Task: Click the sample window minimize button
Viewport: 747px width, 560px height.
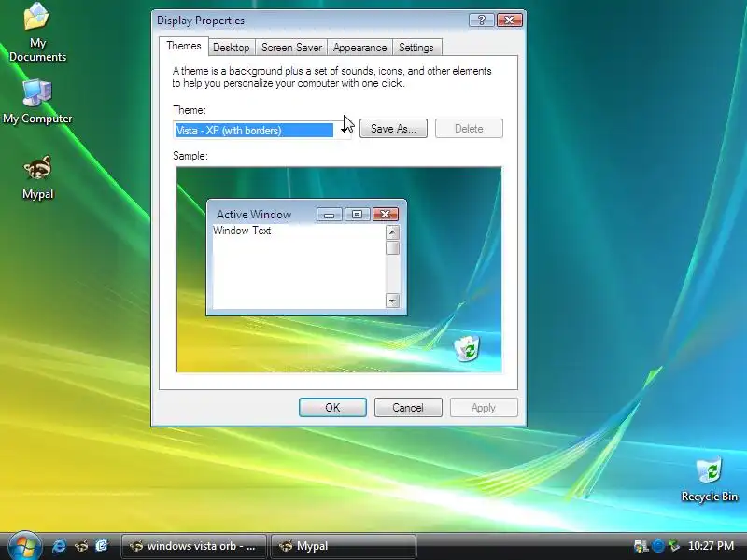Action: pyautogui.click(x=330, y=215)
